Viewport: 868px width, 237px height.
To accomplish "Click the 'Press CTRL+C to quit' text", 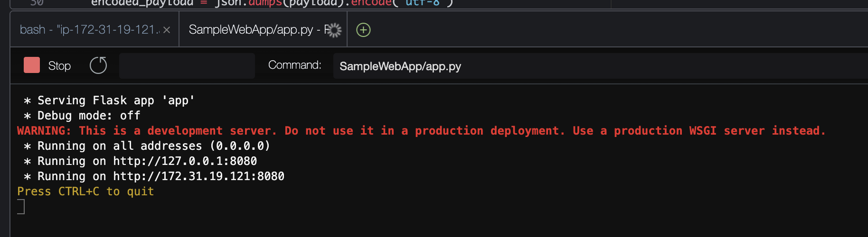I will 85,191.
